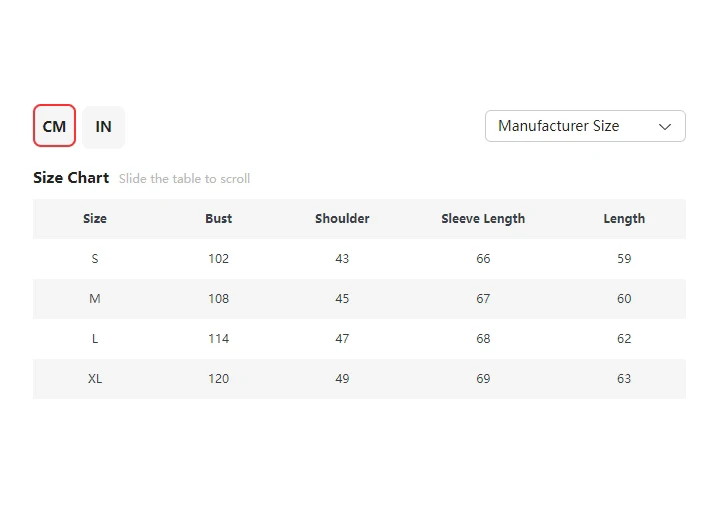The width and height of the screenshot is (718, 510).
Task: Click the 'Slide the table to scroll' hint
Action: click(184, 179)
